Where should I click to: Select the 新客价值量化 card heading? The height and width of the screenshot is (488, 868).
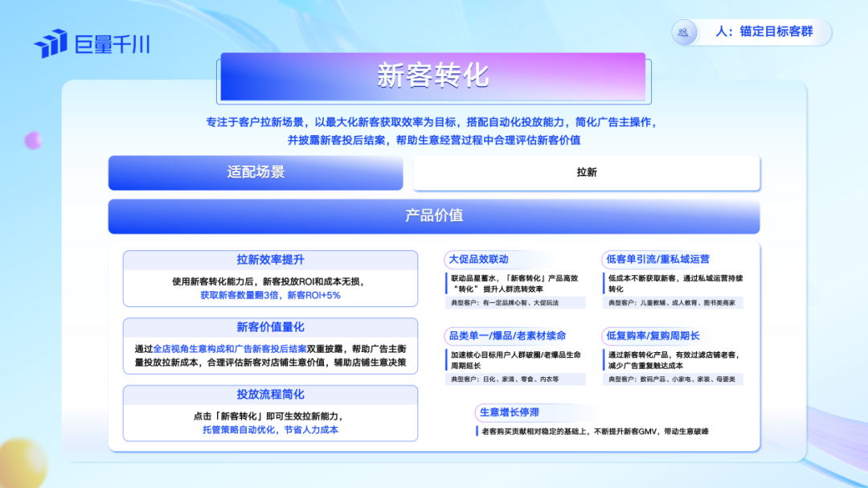pyautogui.click(x=270, y=327)
